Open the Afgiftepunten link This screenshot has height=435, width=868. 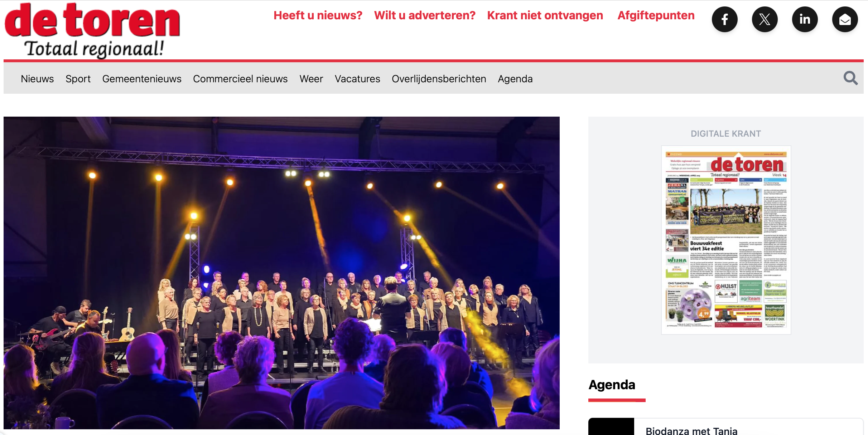[x=656, y=15]
